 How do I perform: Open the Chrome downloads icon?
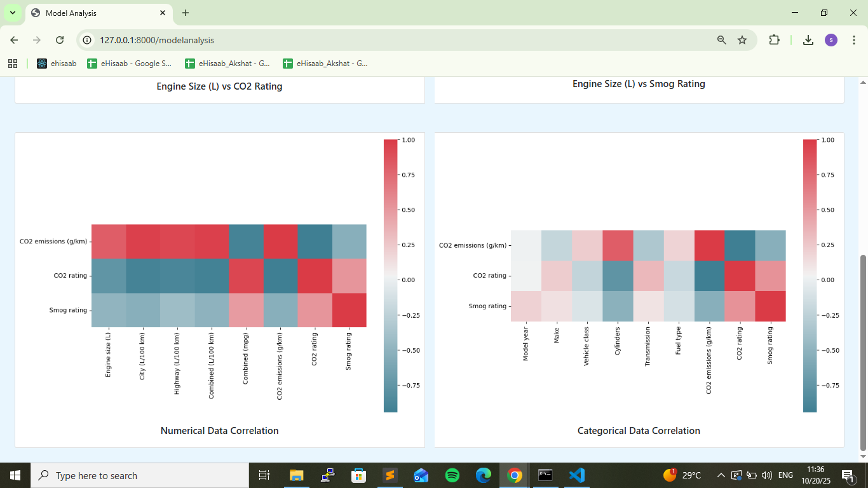(808, 40)
